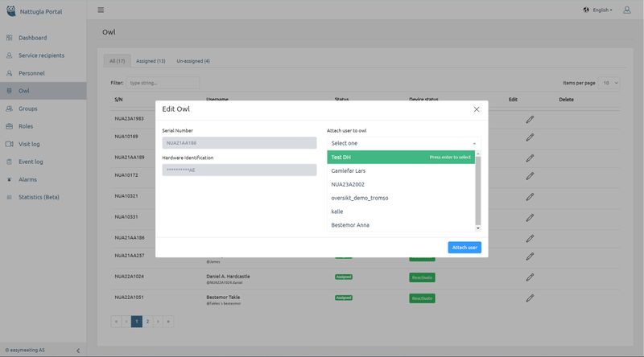This screenshot has height=357, width=644.
Task: Close the Edit Owl dialog
Action: [476, 109]
